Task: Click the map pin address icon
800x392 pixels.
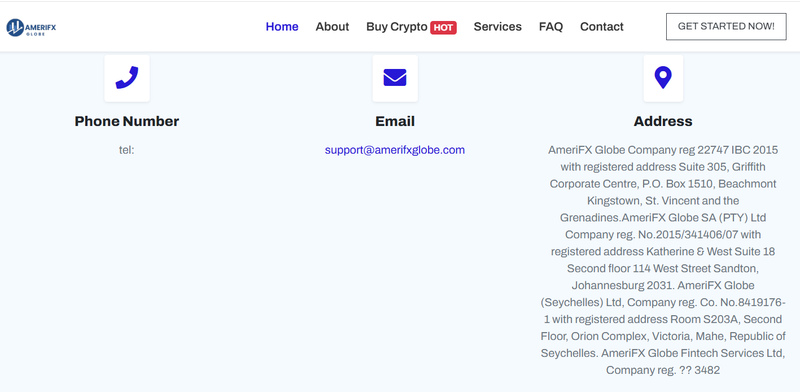Action: coord(663,78)
